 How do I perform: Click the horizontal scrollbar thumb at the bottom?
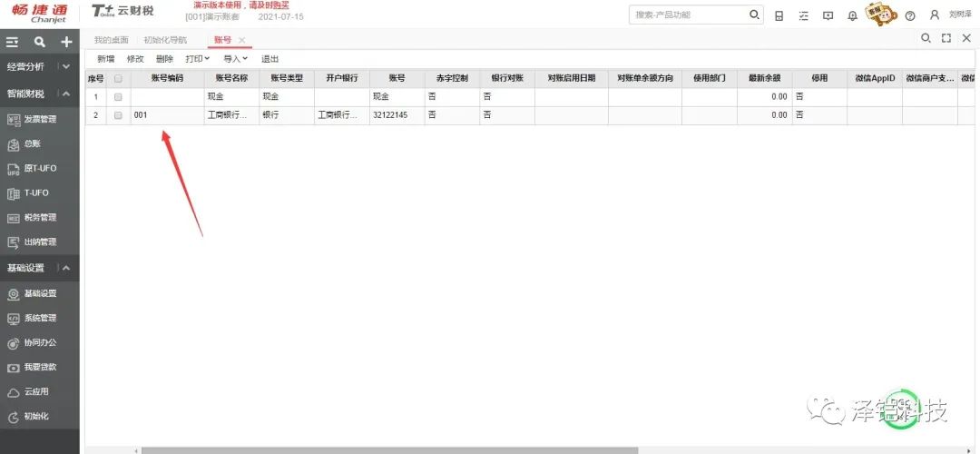pos(389,450)
